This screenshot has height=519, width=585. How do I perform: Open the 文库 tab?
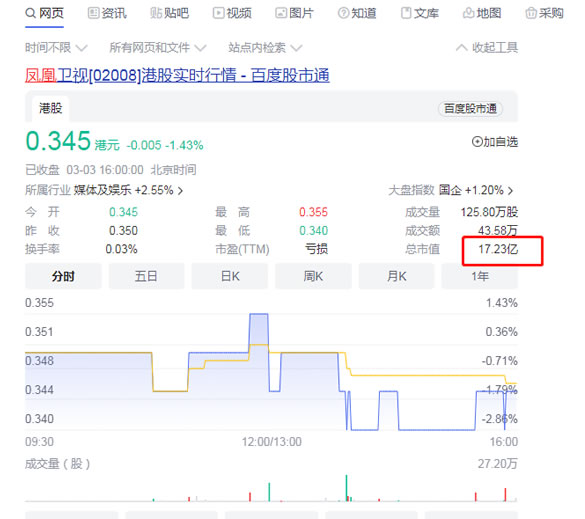(420, 14)
